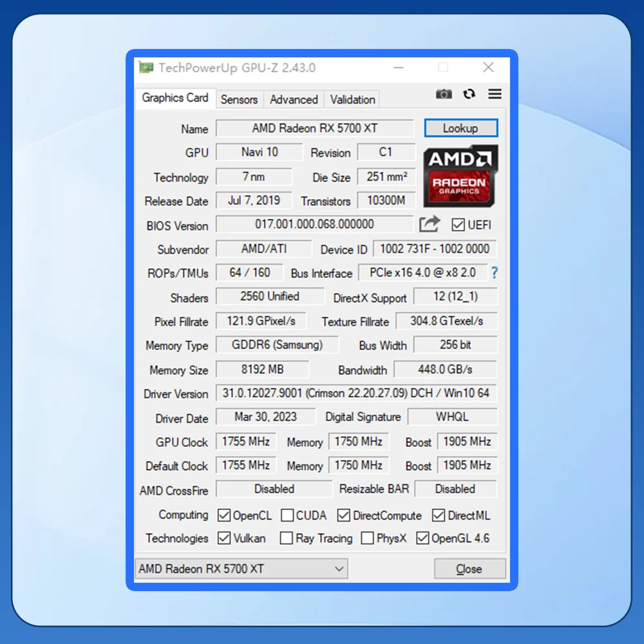644x644 pixels.
Task: Open the Validation tab
Action: coord(352,99)
